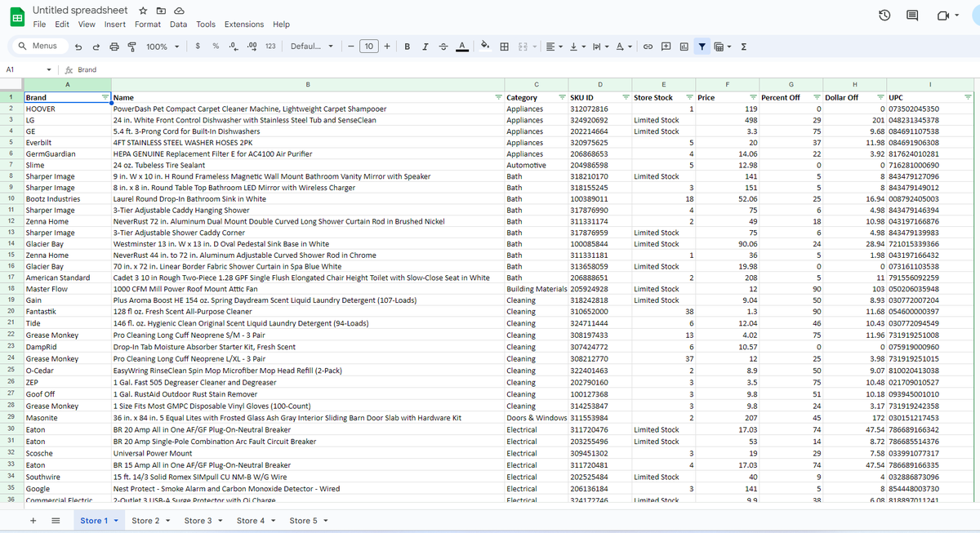The image size is (980, 533).
Task: Toggle bold formatting
Action: click(408, 47)
